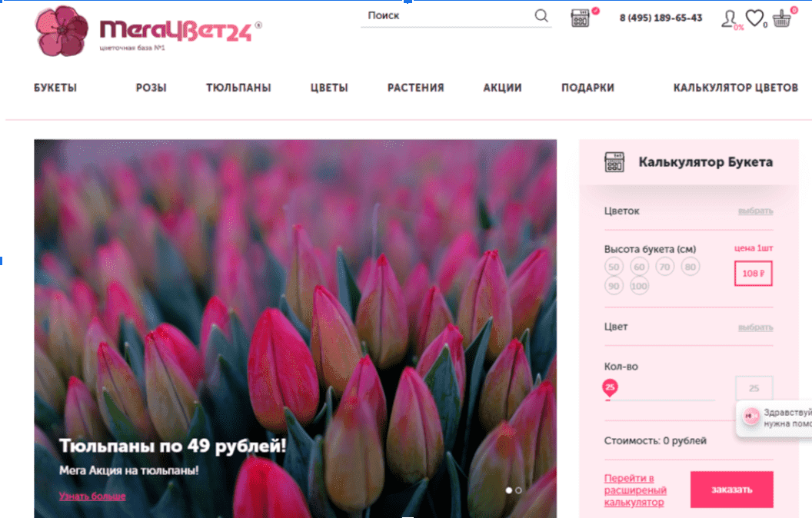This screenshot has width=812, height=518.
Task: Select bouquet height 70 cm
Action: tap(664, 267)
